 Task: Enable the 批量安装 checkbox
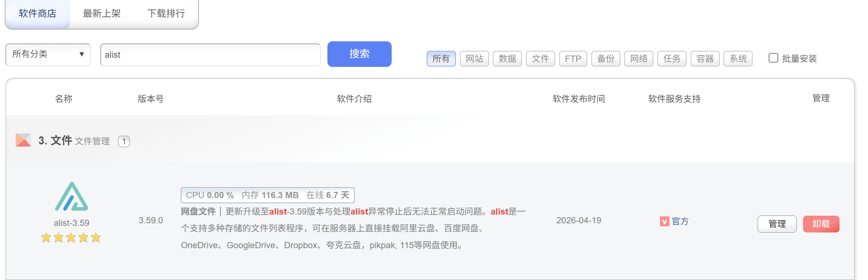(773, 58)
